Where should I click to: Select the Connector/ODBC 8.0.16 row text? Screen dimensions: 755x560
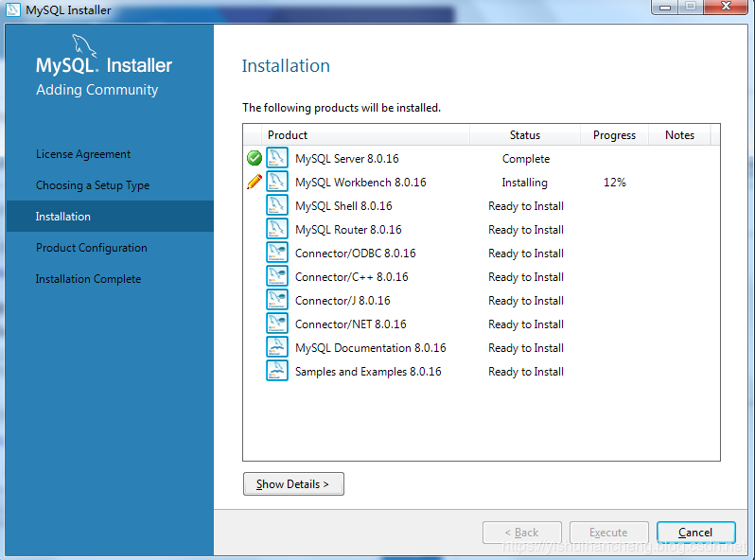(x=356, y=253)
